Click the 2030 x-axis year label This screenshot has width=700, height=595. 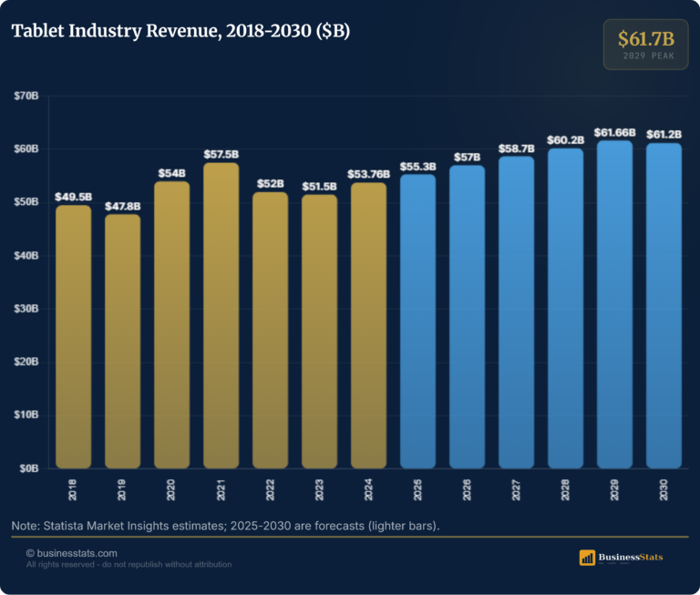point(664,489)
